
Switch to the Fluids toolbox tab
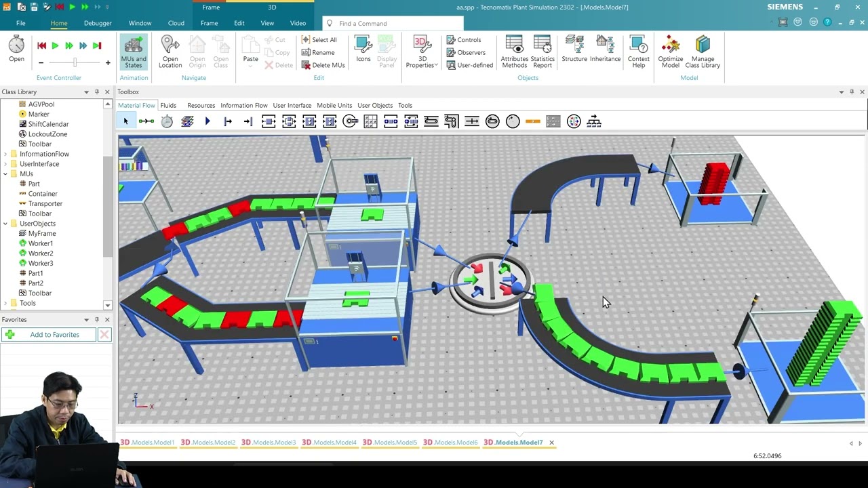click(x=168, y=106)
